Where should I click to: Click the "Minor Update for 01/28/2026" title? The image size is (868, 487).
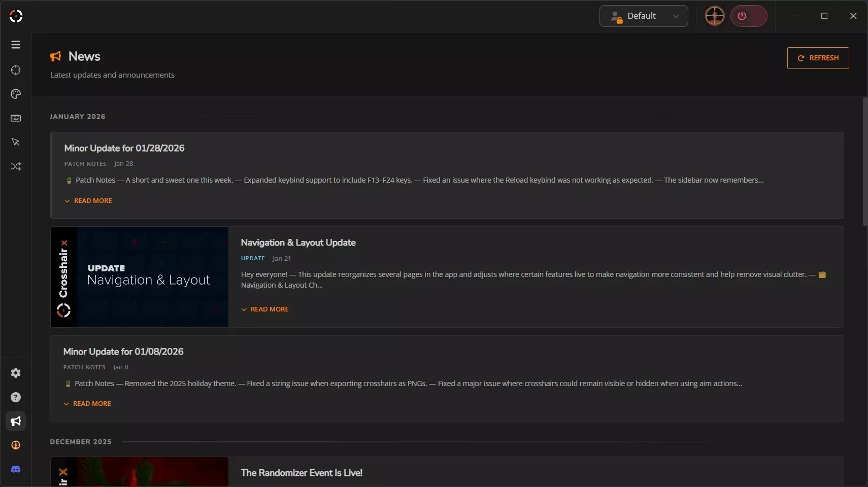click(x=124, y=148)
